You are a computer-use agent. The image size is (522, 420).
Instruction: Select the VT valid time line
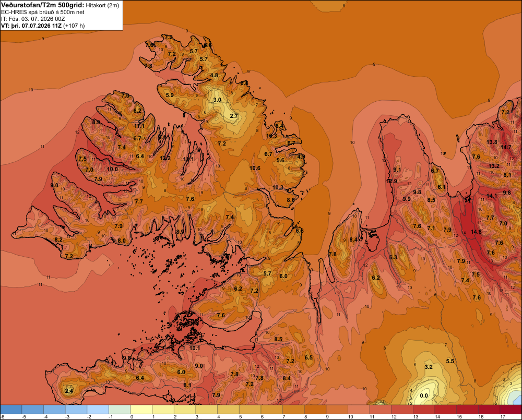pos(43,26)
